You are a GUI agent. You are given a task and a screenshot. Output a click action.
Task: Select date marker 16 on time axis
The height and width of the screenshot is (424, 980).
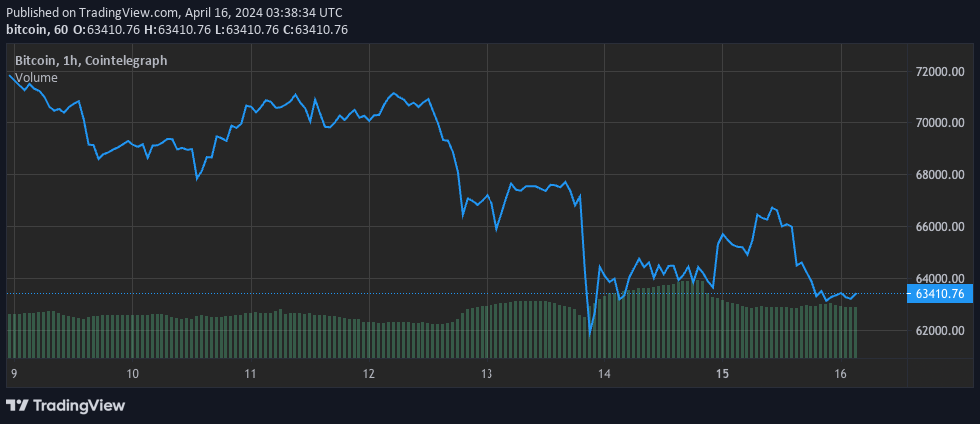[841, 373]
